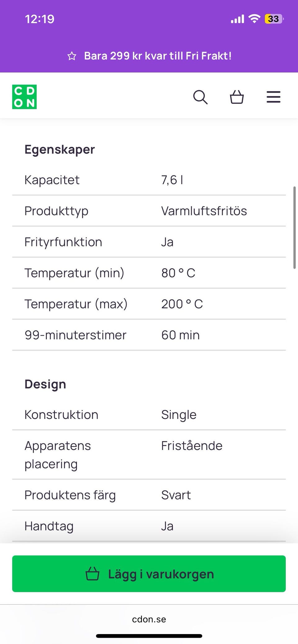Select the Kapacitet row
Viewport: 298px width, 644px height.
[149, 180]
